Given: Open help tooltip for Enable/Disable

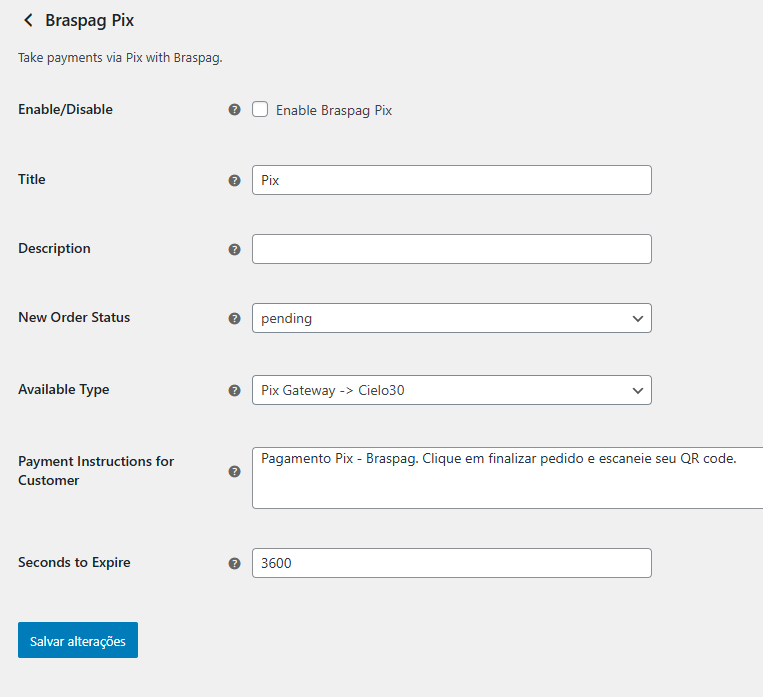Looking at the screenshot, I should [x=235, y=110].
